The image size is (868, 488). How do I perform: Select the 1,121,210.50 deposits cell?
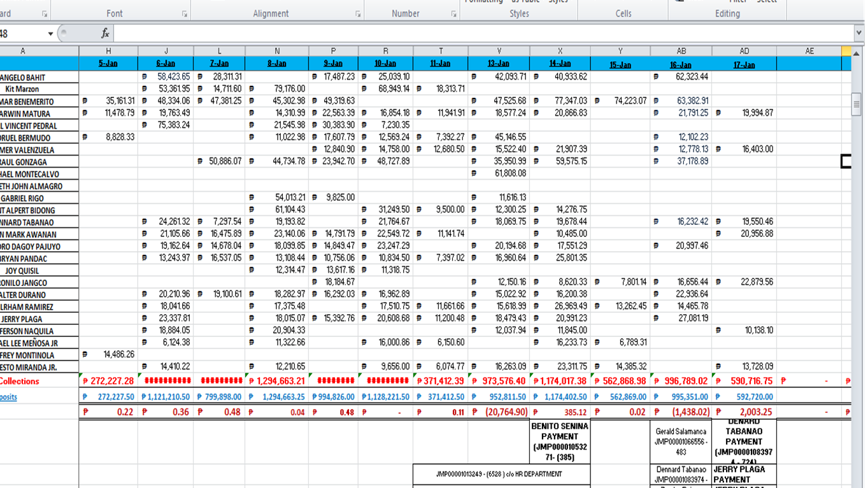click(166, 397)
